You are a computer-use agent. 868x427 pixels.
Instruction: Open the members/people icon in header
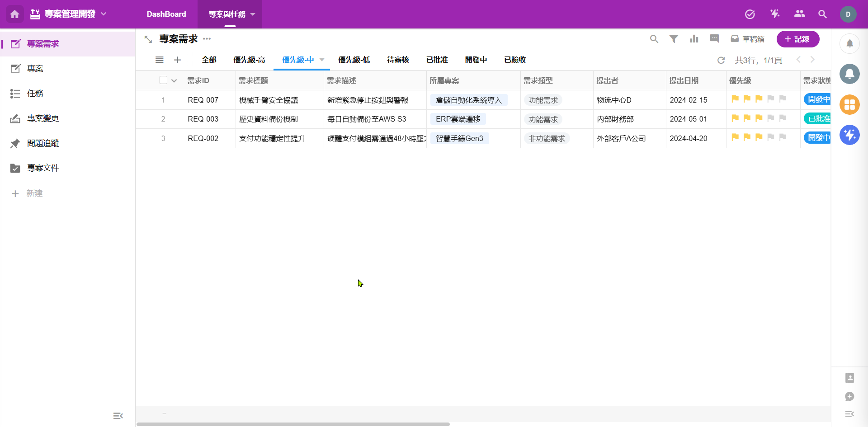(799, 14)
